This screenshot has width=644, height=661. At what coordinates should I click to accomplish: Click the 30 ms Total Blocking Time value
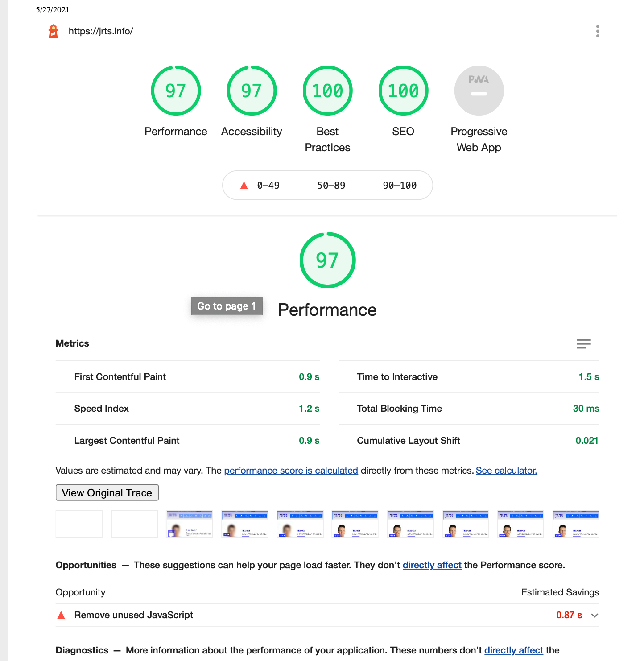pyautogui.click(x=586, y=409)
